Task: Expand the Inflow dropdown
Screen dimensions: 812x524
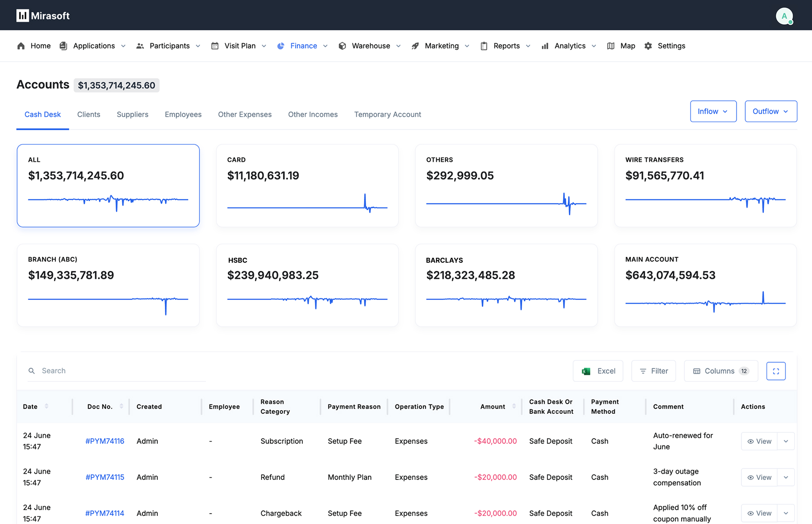Action: tap(713, 112)
